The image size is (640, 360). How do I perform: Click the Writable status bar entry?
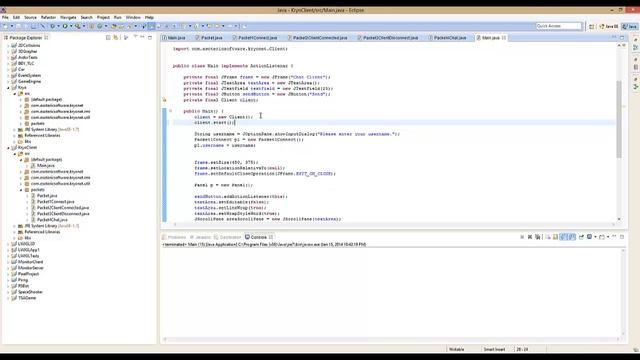(456, 349)
